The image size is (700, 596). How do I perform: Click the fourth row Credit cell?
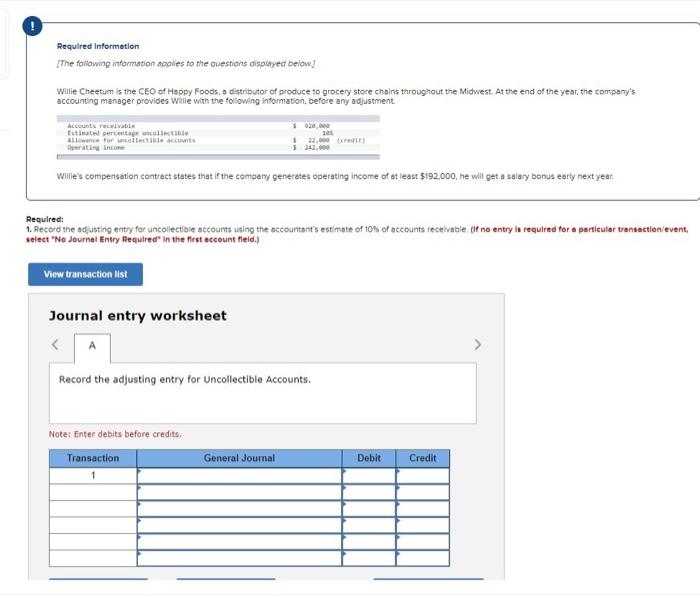click(422, 525)
